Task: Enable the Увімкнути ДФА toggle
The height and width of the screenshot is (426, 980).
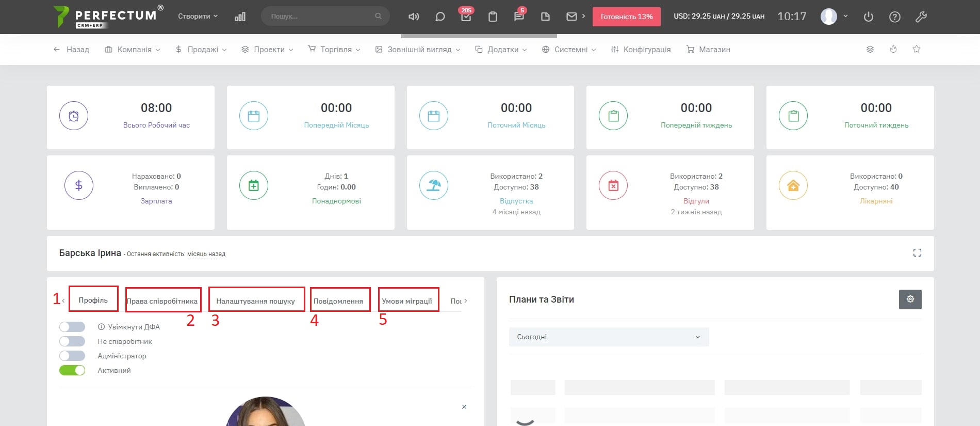Action: click(72, 327)
